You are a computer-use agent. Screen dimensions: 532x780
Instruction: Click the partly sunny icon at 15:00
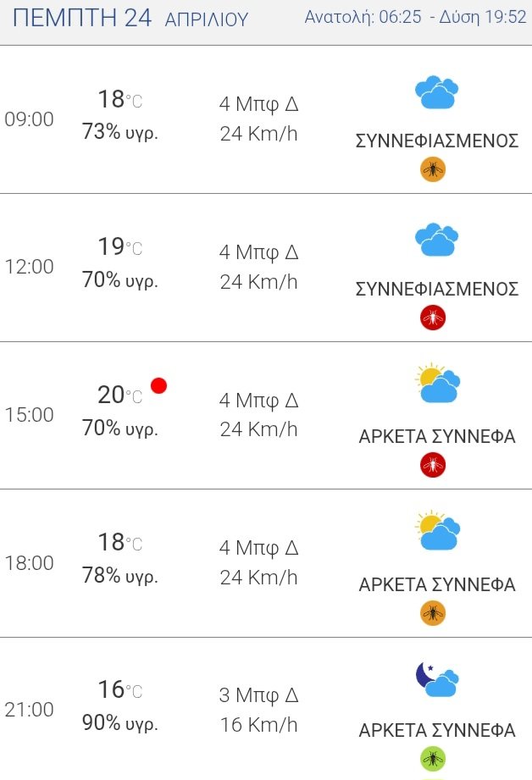point(437,383)
